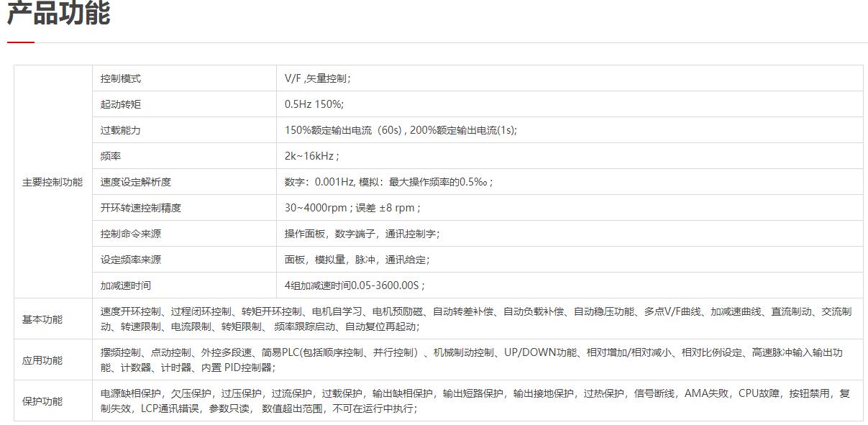Click the 产品功能 section heading

[x=59, y=14]
